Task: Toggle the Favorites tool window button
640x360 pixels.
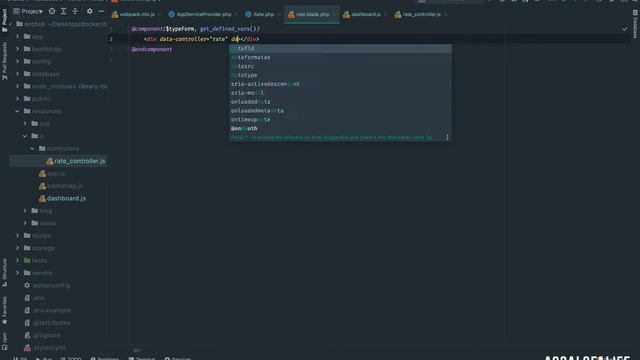Action: pyautogui.click(x=4, y=311)
